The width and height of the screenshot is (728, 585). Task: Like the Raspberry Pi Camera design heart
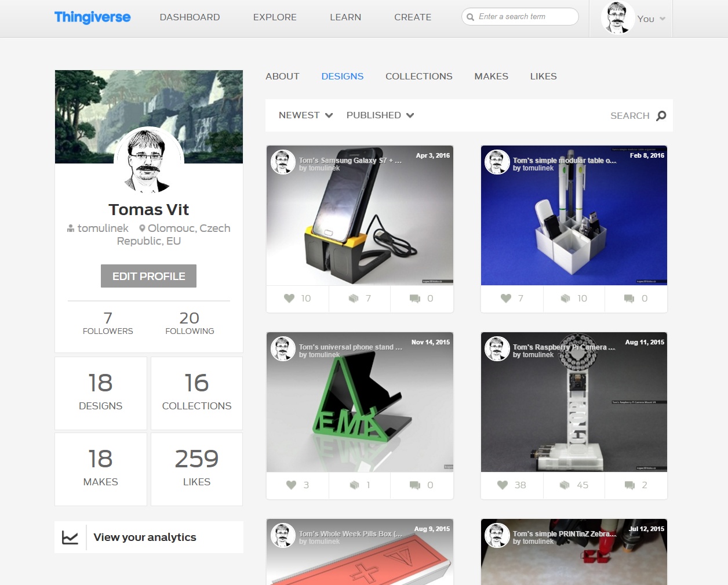click(x=503, y=485)
